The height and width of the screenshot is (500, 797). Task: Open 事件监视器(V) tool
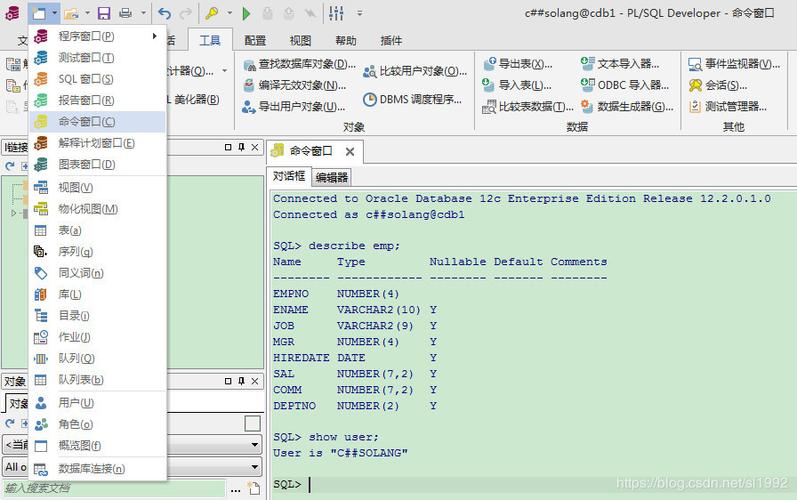734,64
